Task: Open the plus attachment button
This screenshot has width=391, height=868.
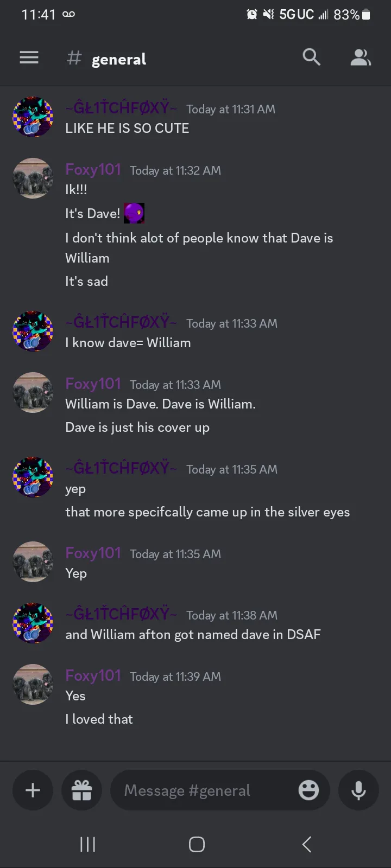Action: pos(33,790)
